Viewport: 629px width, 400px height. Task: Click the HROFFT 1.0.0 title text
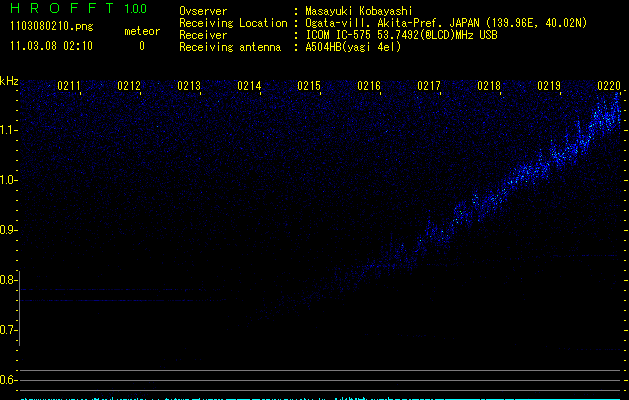click(78, 8)
